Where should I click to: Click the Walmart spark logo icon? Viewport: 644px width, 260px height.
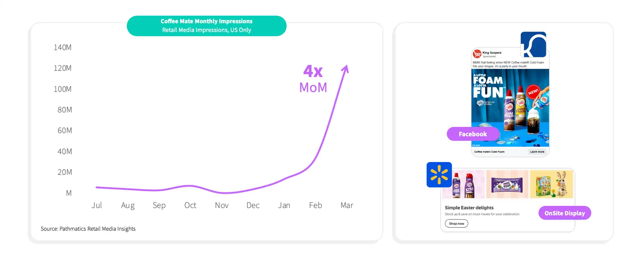click(439, 175)
